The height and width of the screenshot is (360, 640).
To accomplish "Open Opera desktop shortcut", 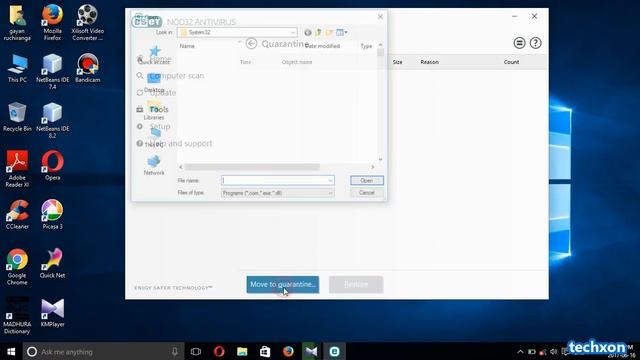I will pos(52,165).
